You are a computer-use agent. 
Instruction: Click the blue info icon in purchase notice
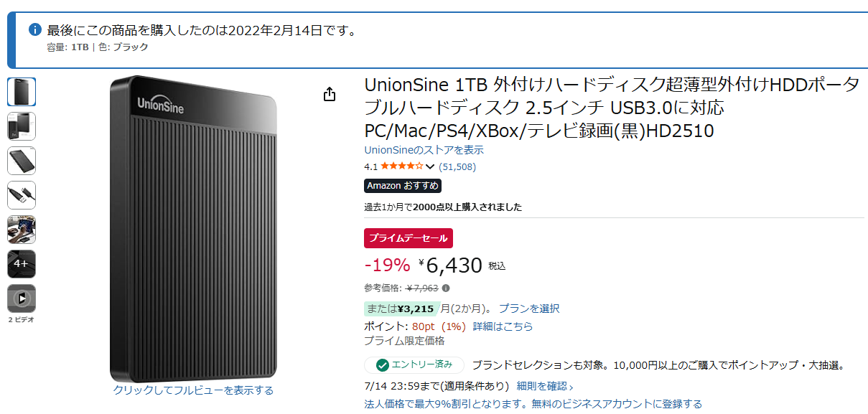point(34,30)
